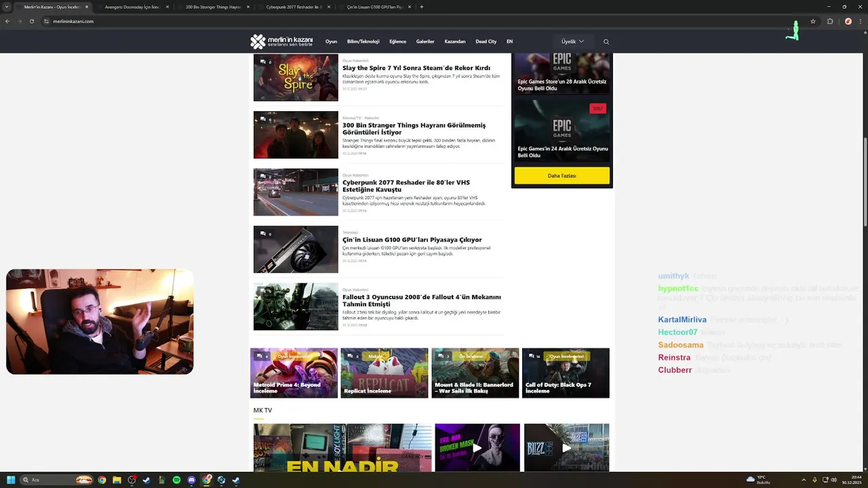Open the Chrome three-dot menu

pos(861,21)
